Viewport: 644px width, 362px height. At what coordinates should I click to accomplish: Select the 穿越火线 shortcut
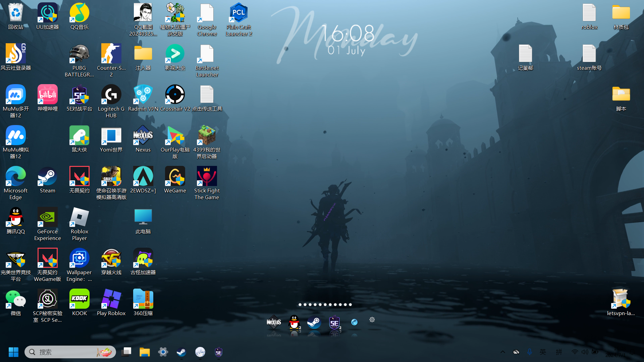(111, 262)
